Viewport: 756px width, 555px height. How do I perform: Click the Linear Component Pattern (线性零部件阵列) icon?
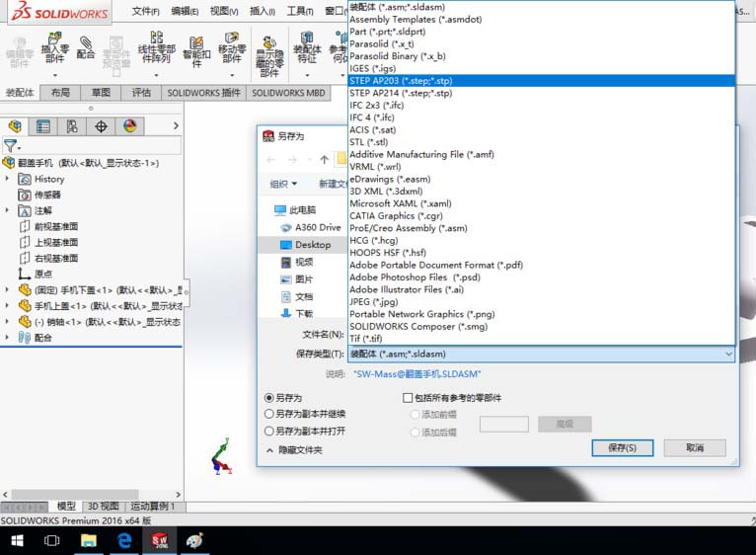click(157, 38)
